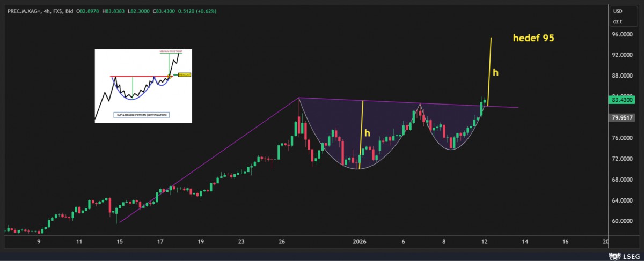Screen dimensions: 644x261
Task: Click date 16 on the time axis
Action: click(565, 242)
